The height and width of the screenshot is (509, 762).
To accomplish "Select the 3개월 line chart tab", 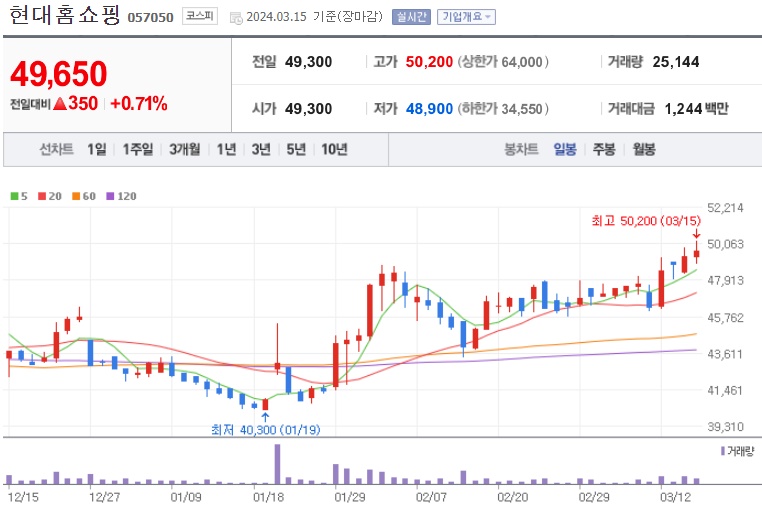I will click(x=185, y=149).
